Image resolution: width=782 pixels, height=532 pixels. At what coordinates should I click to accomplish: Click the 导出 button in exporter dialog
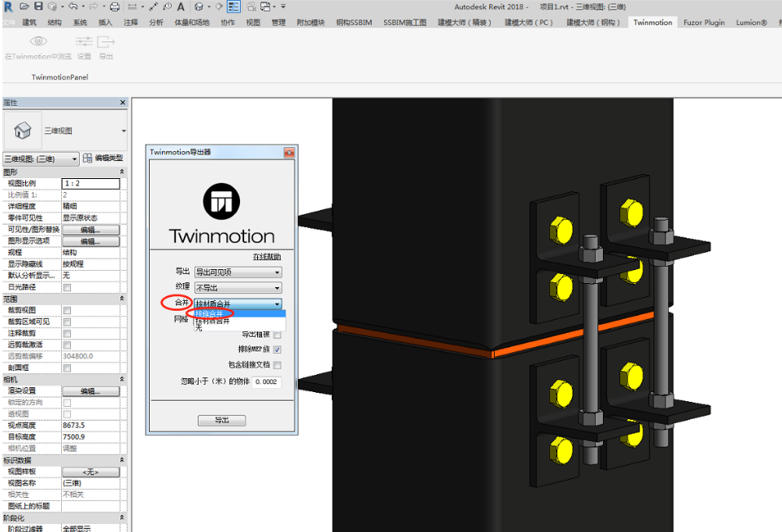[221, 421]
